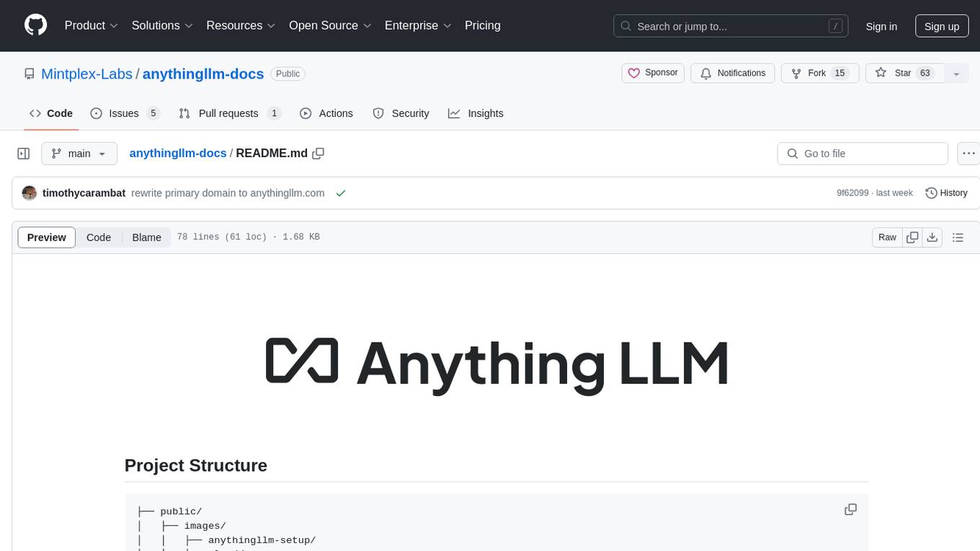The image size is (980, 551).
Task: Copy raw file contents
Action: click(x=912, y=237)
